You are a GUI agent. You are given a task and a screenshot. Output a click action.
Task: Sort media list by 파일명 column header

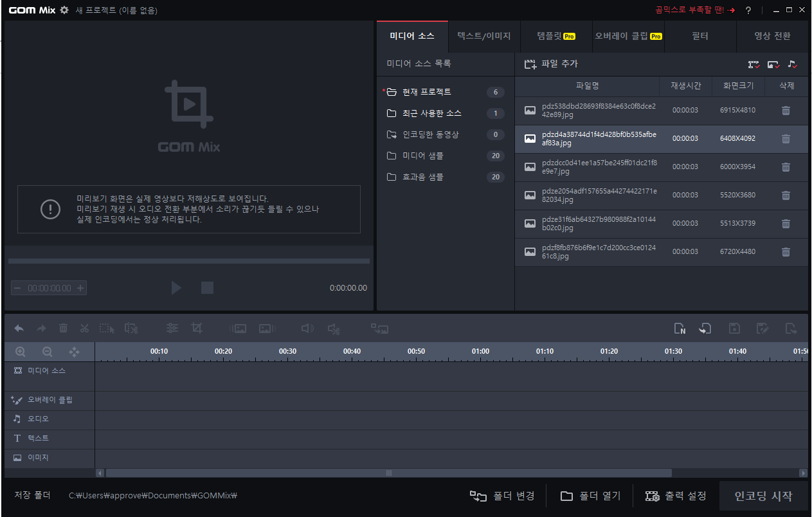coord(587,86)
